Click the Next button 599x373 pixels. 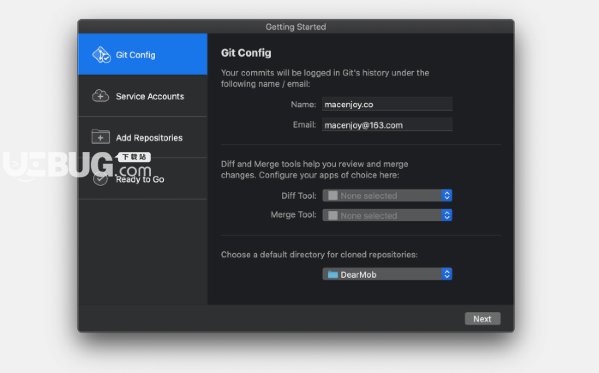click(x=482, y=319)
